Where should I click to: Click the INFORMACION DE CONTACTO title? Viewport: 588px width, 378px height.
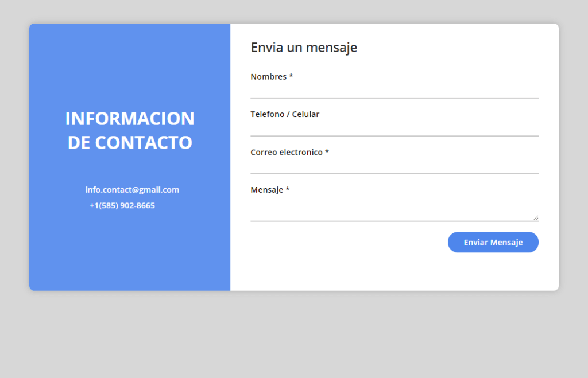[130, 130]
